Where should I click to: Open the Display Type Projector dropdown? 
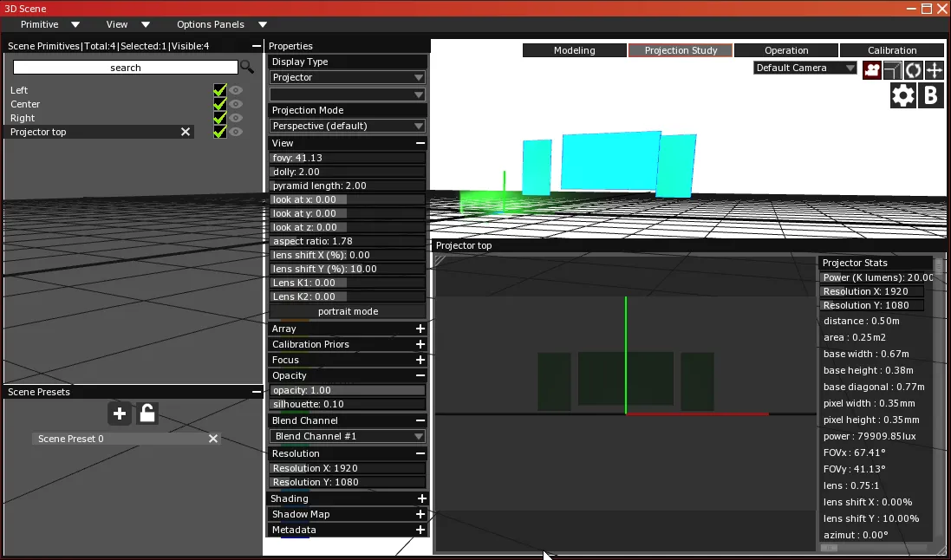click(x=347, y=77)
